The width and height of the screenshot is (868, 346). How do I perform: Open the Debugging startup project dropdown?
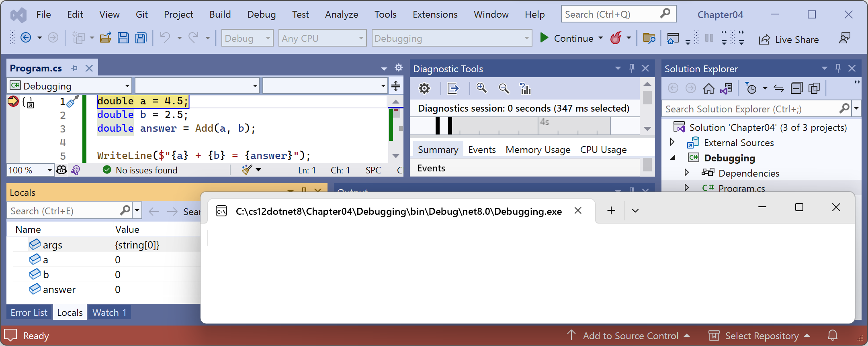click(x=452, y=38)
